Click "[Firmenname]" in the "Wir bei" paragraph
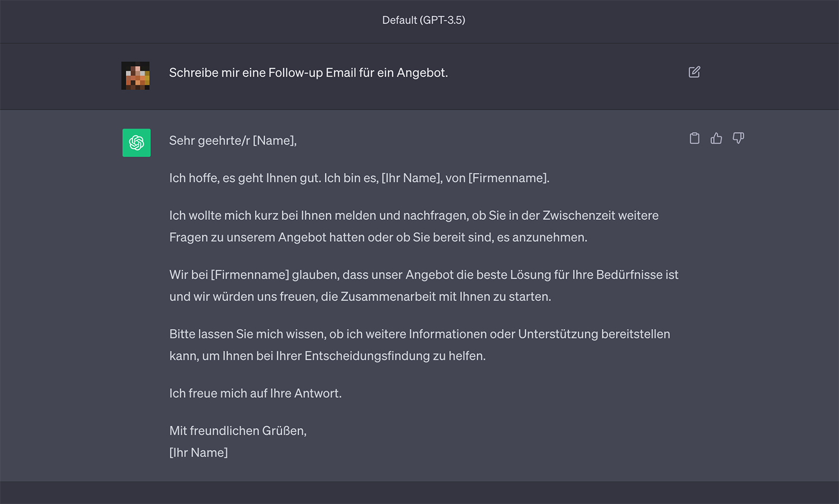 (x=249, y=275)
